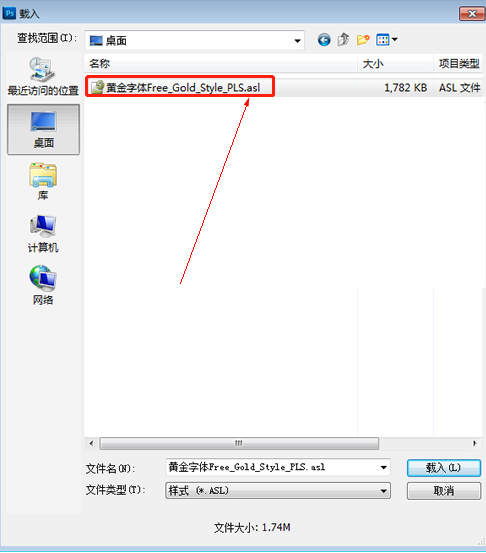
Task: Open the Network (网络) sidebar shortcut
Action: (43, 285)
